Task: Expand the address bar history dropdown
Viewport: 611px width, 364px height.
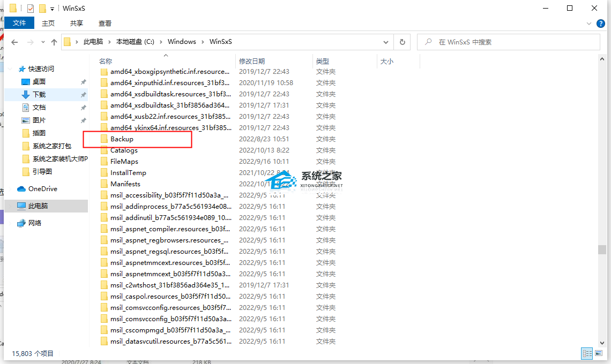Action: [x=385, y=42]
